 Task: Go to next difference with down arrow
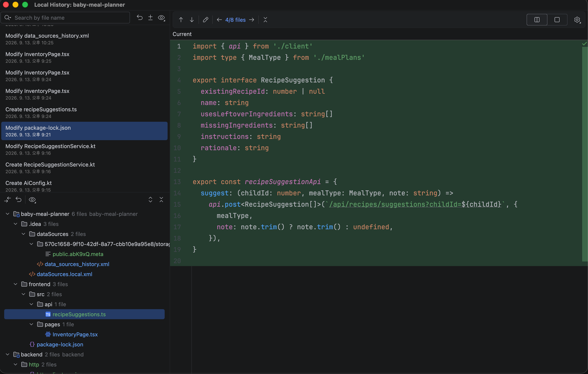(192, 20)
